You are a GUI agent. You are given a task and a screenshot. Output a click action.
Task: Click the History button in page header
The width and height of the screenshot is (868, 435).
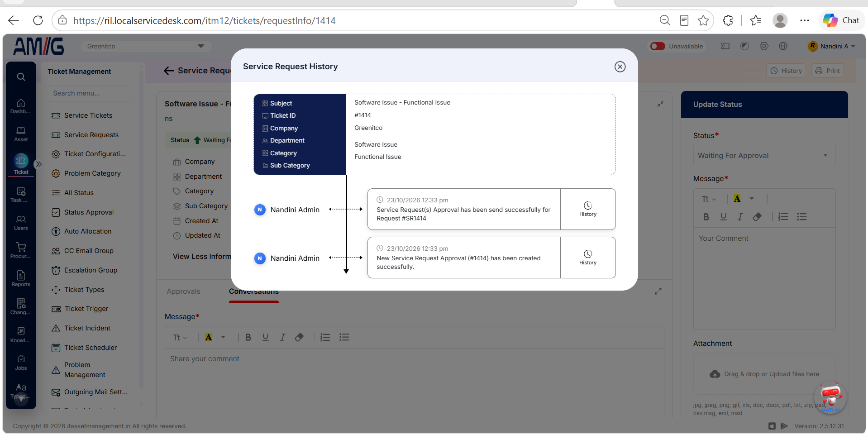pyautogui.click(x=786, y=71)
